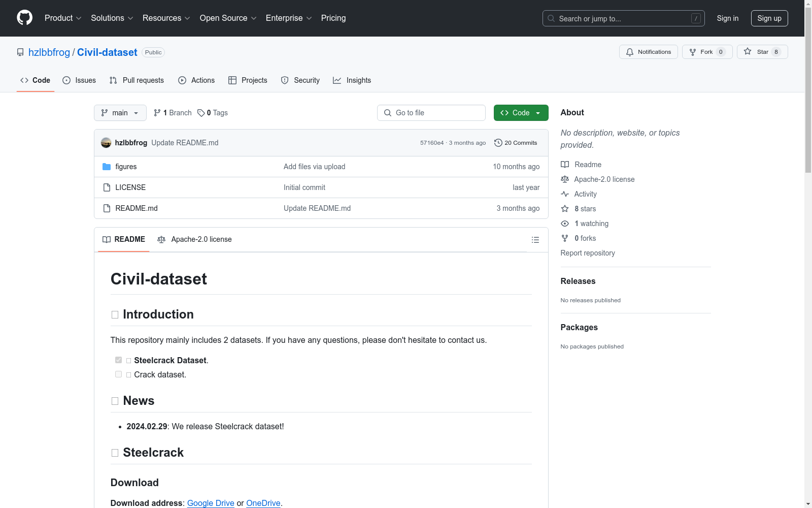Open the Pricing page
812x508 pixels.
click(x=333, y=18)
